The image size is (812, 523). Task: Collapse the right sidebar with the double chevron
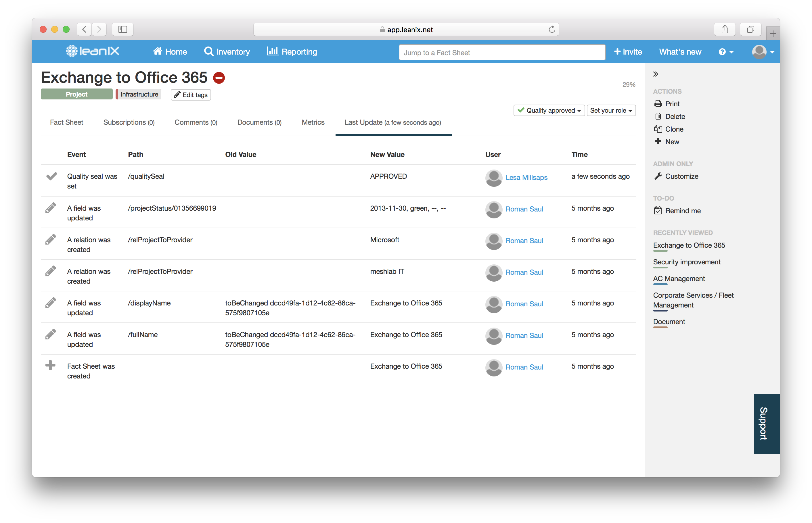(655, 74)
